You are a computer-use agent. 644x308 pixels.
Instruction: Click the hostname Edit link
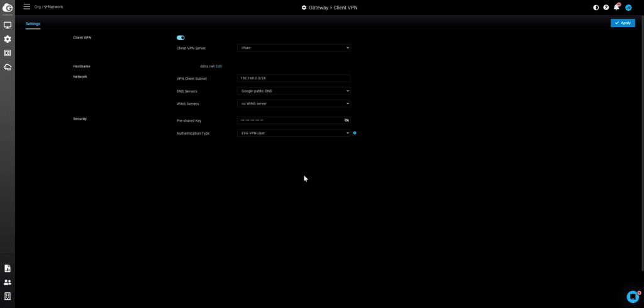coord(219,66)
